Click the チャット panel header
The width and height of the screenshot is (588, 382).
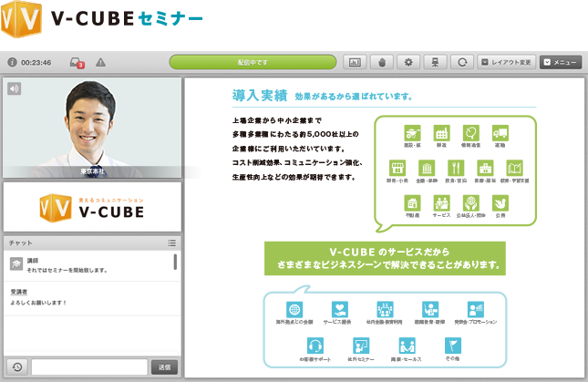(92, 243)
